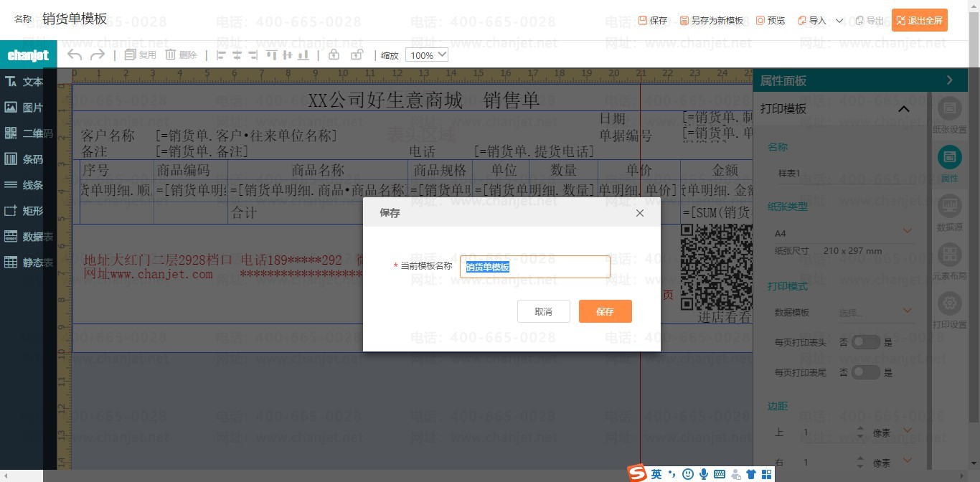This screenshot has width=980, height=482.
Task: Click the 商品名称 table header cell
Action: click(318, 170)
